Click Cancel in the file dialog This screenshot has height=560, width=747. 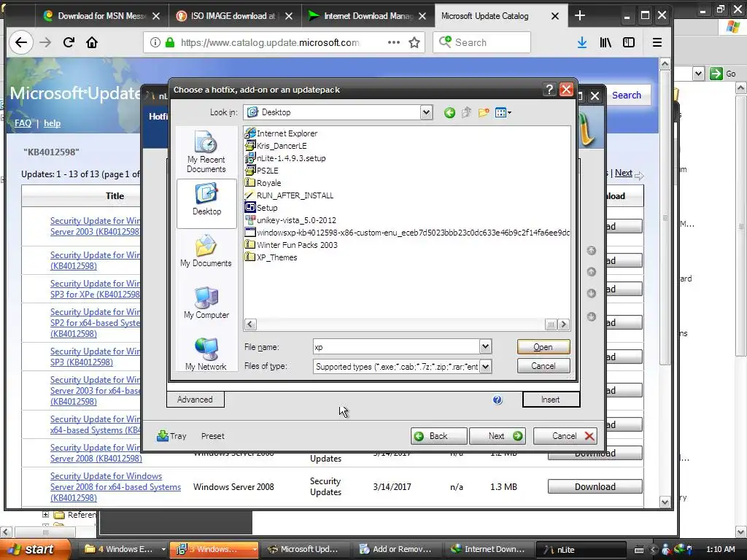[543, 366]
